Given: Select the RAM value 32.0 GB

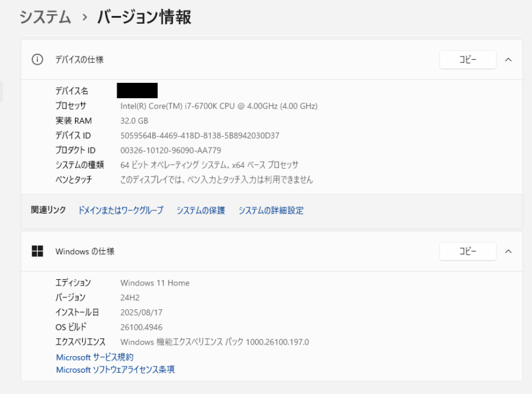Looking at the screenshot, I should pyautogui.click(x=134, y=121).
